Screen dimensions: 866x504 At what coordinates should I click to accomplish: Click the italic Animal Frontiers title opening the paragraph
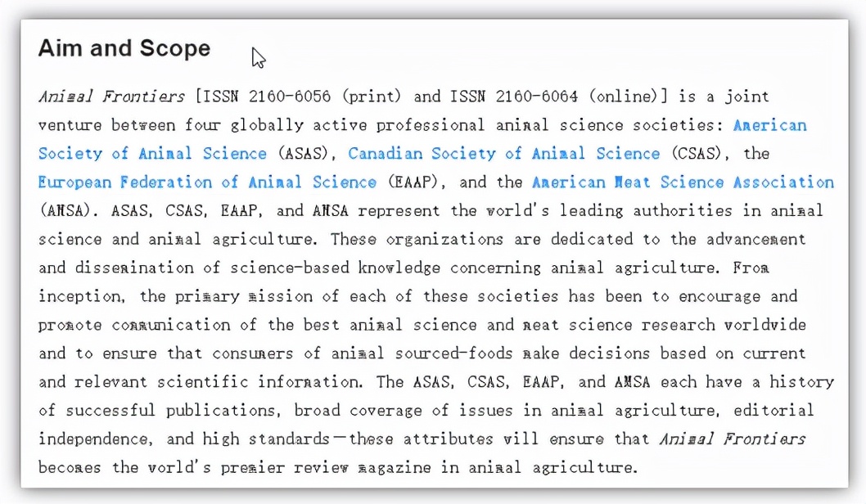[x=111, y=97]
